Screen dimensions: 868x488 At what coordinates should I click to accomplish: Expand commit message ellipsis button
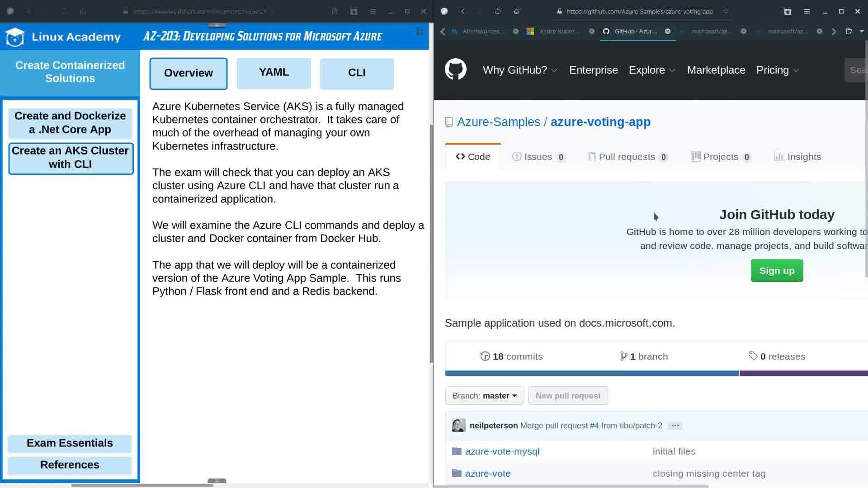pyautogui.click(x=675, y=426)
